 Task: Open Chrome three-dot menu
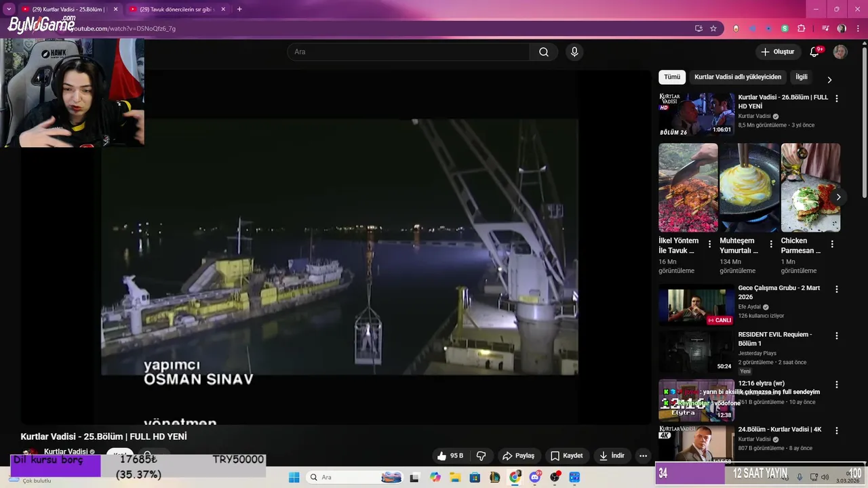click(x=858, y=28)
